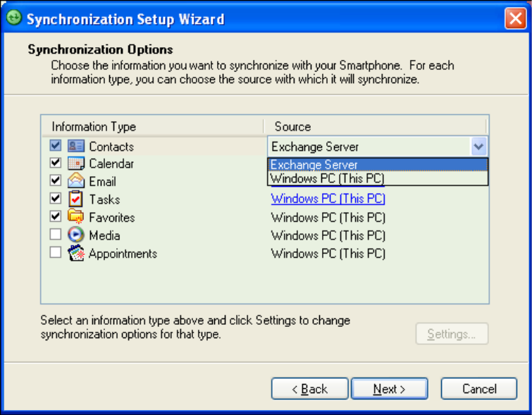Select the Favorites row label
Screen dimensions: 532x415
click(112, 218)
